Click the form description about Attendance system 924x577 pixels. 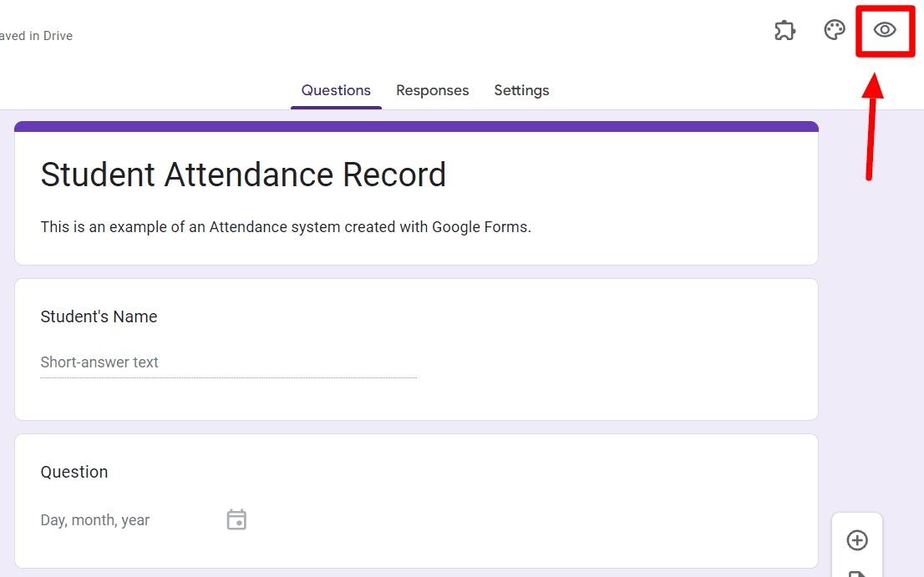click(x=286, y=226)
